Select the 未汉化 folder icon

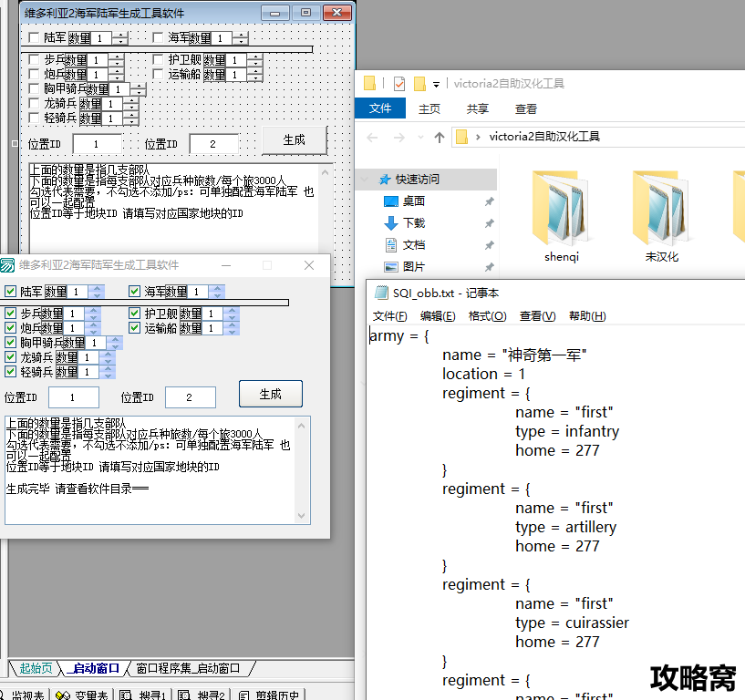(x=661, y=208)
